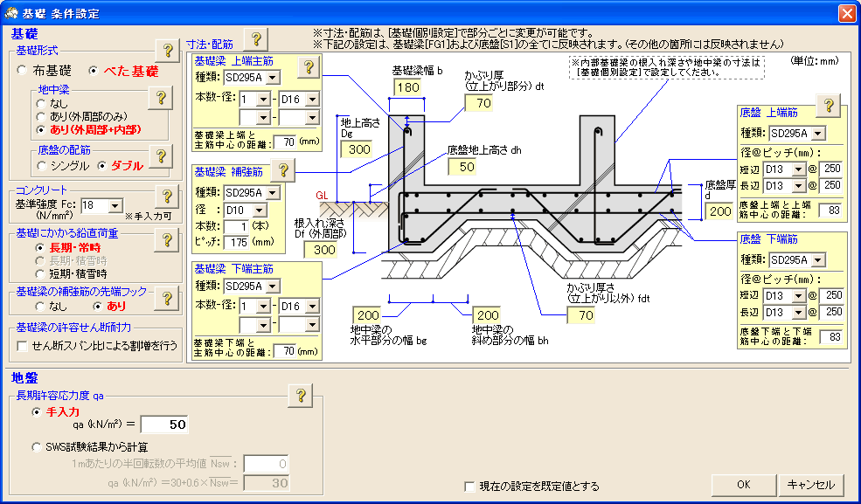The height and width of the screenshot is (504, 861).
Task: Select 手入力 for qa
Action: 56,412
